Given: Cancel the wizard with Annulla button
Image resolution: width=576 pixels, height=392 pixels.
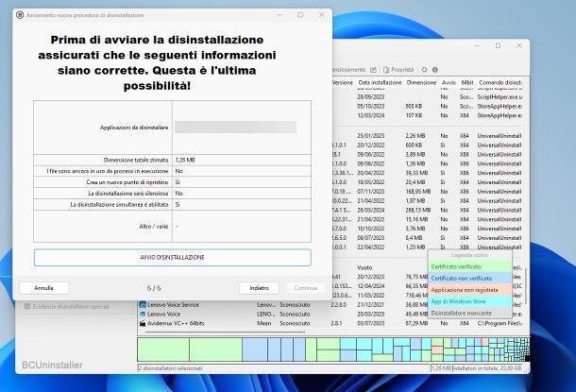Looking at the screenshot, I should pyautogui.click(x=43, y=288).
